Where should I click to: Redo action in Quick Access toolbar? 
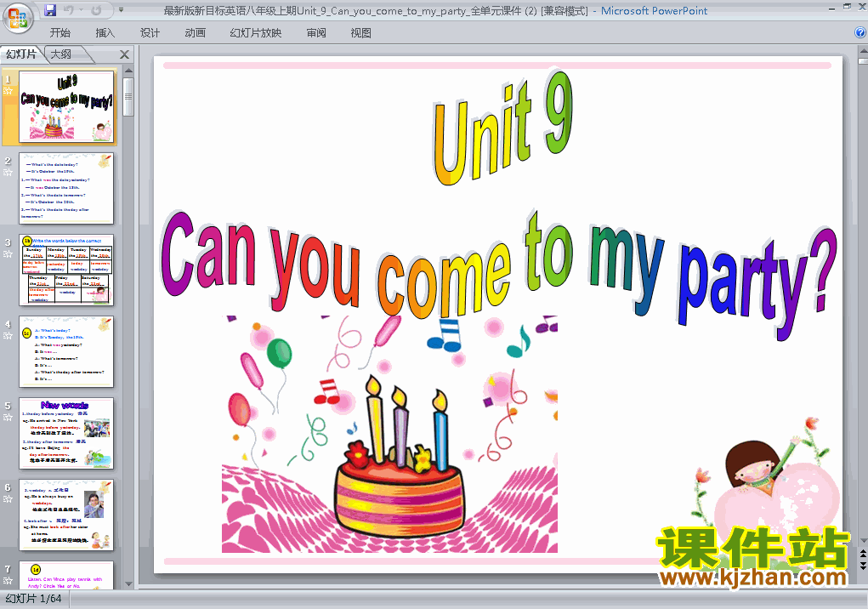pos(95,10)
